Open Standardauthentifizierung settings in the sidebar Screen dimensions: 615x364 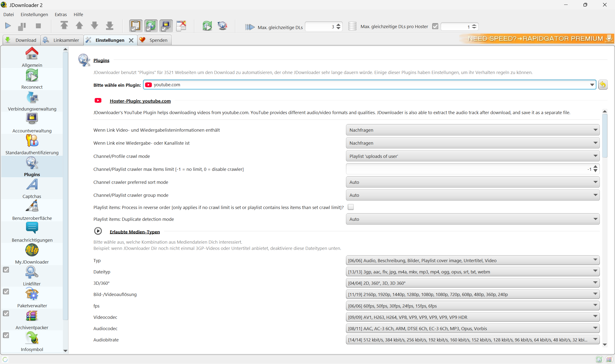[32, 145]
